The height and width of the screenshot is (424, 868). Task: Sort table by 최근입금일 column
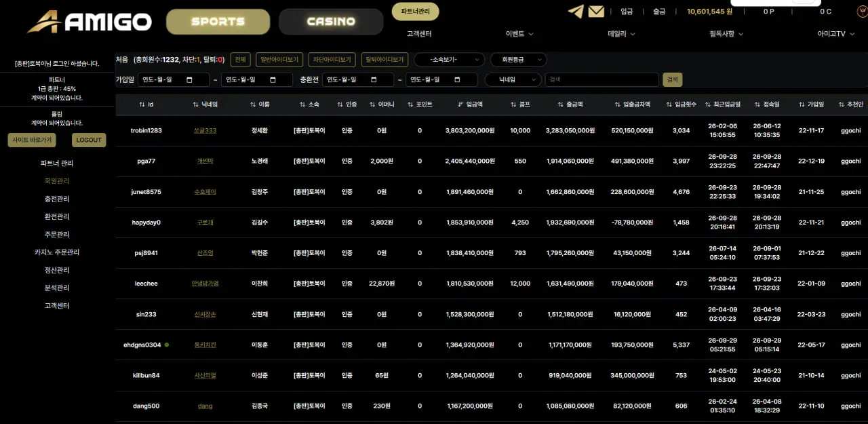pyautogui.click(x=722, y=104)
